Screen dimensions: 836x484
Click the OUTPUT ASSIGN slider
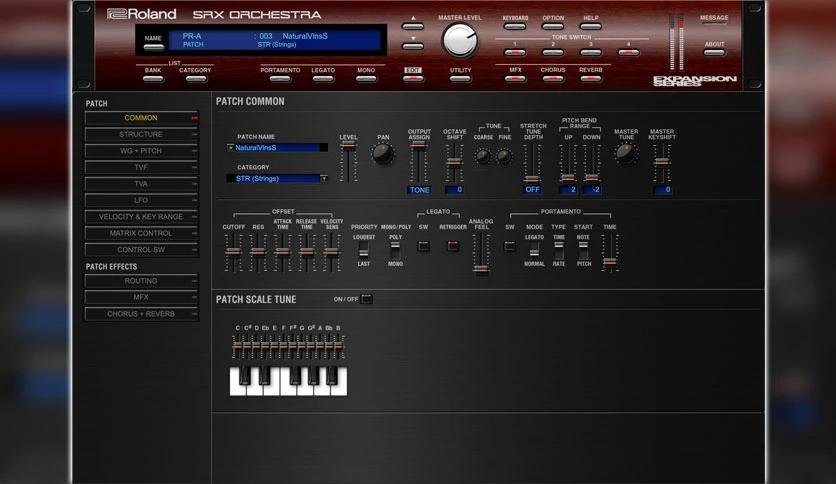pos(419,162)
